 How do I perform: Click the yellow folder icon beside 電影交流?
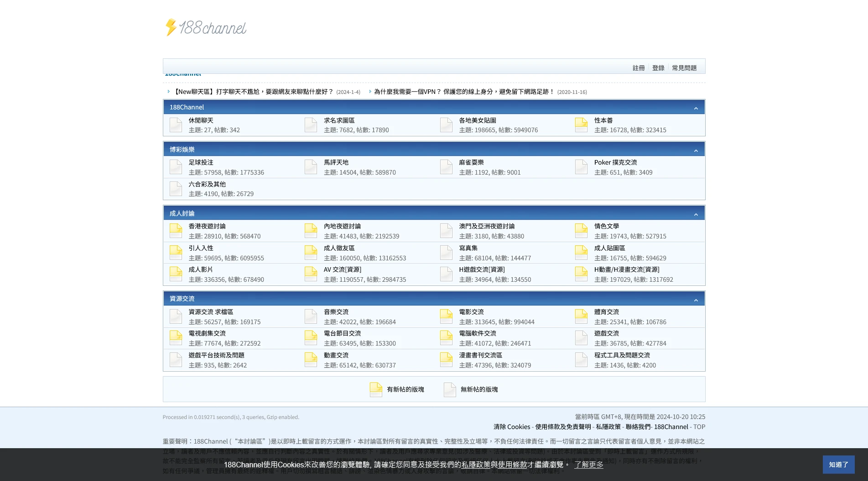(446, 316)
